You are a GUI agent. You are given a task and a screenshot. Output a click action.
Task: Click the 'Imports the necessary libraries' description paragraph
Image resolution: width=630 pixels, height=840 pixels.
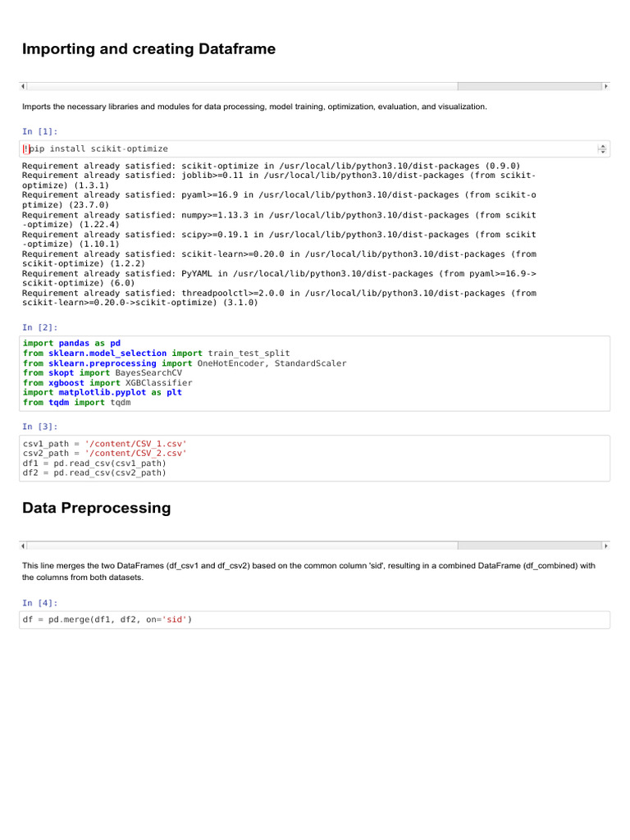[254, 107]
